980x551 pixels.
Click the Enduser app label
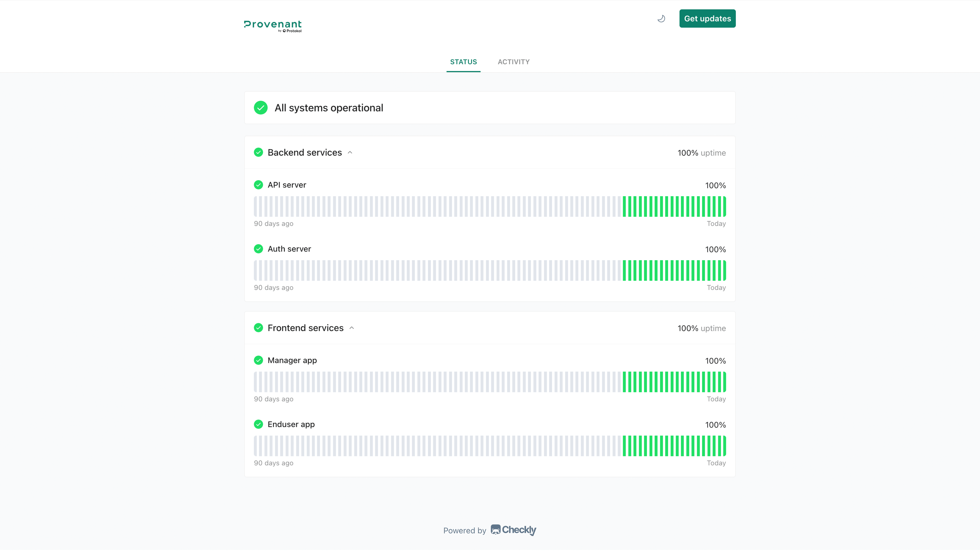point(291,424)
